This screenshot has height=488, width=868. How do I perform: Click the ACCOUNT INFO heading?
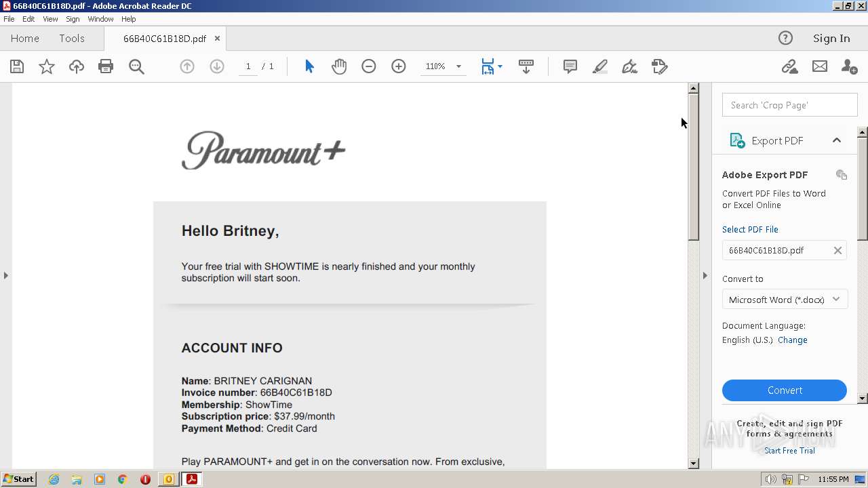[232, 348]
